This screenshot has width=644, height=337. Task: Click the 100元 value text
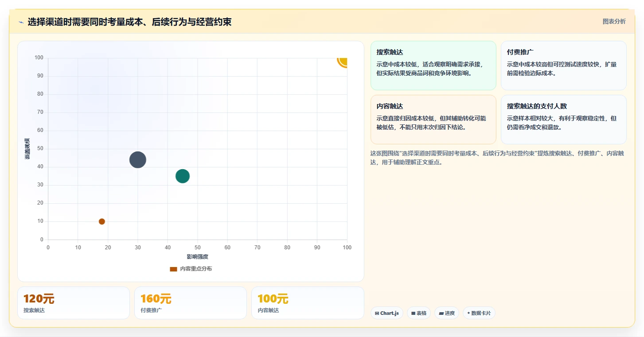click(x=273, y=299)
